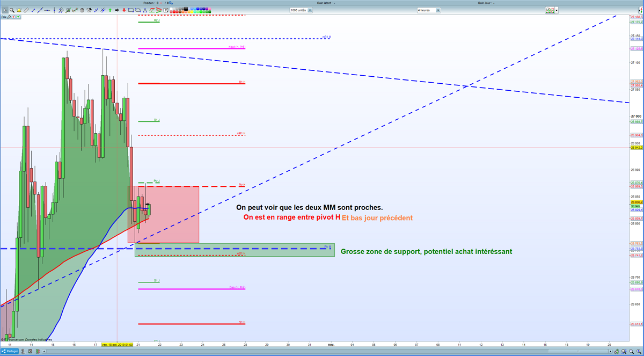Click the highlighted date 'ven. 18 oct. 2019 01:00'
Screen dimensions: 644x356
point(118,345)
